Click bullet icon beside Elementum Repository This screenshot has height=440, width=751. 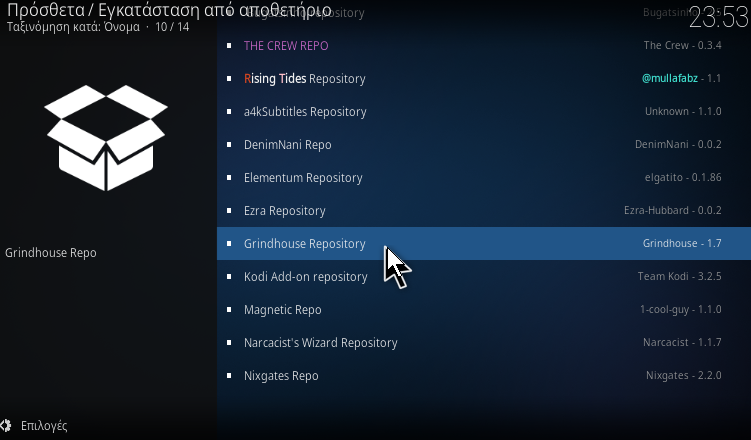click(229, 178)
